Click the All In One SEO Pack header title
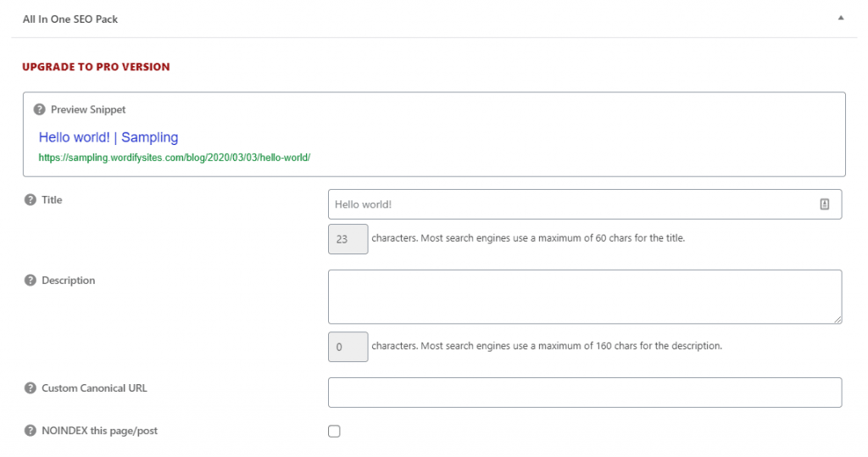Image resolution: width=868 pixels, height=457 pixels. [x=70, y=19]
